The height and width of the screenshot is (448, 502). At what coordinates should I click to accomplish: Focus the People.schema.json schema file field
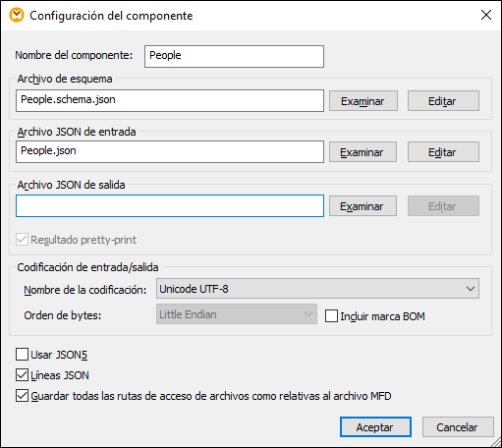pos(170,100)
